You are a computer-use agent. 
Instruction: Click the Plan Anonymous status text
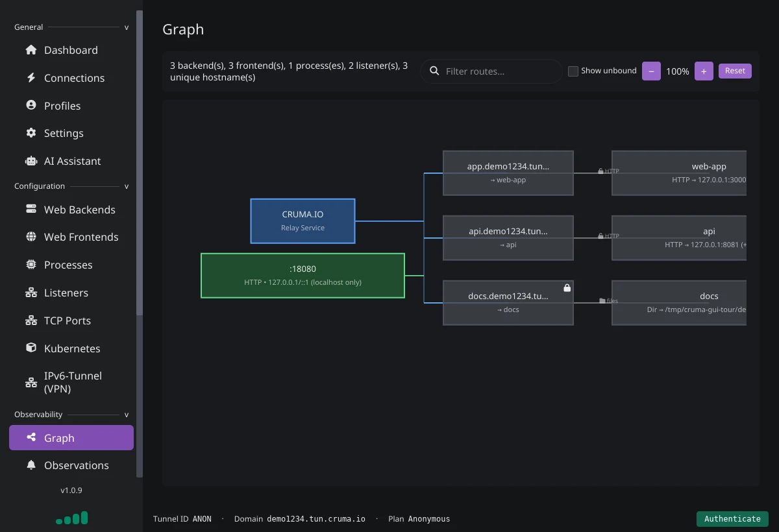419,519
